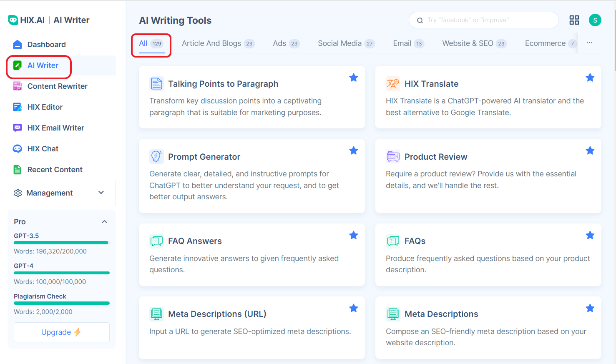Click the GPT-3.5 word usage progress bar
616x364 pixels.
[x=61, y=243]
